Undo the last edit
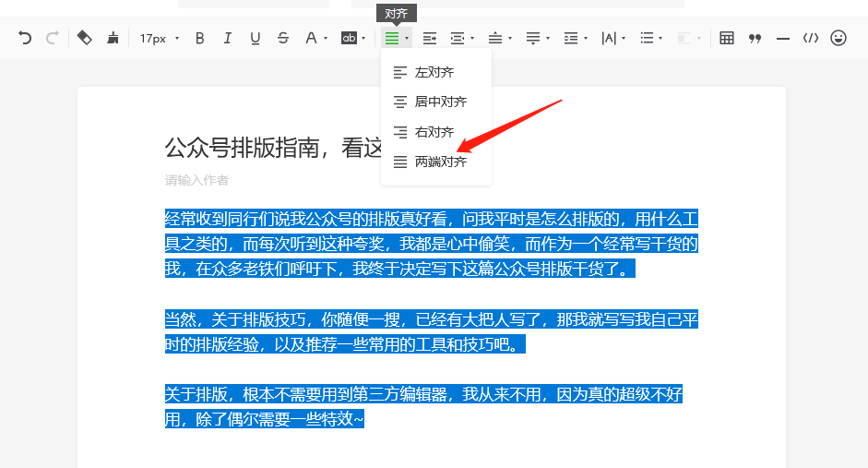868x468 pixels. tap(25, 38)
